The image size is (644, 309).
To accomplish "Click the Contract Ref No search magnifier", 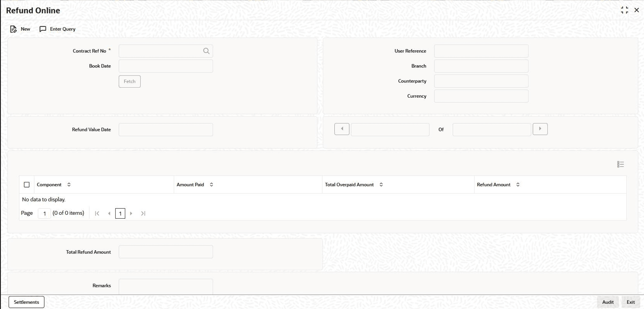I will tap(206, 51).
